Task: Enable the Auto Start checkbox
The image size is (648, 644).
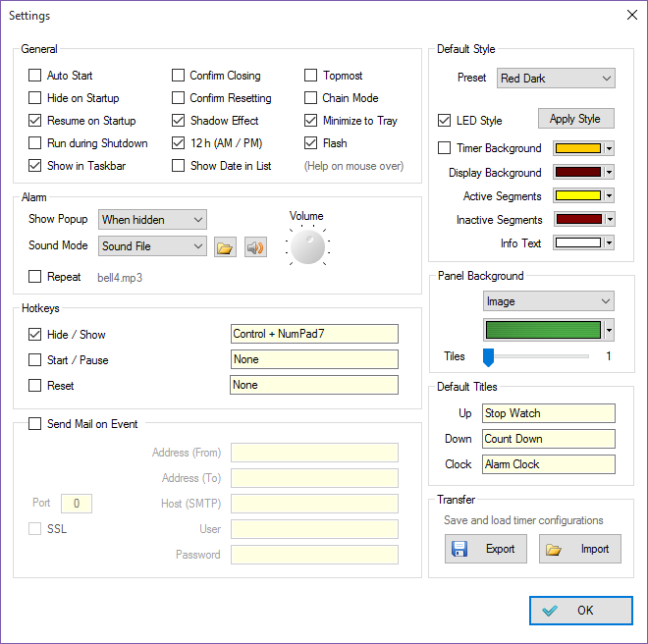Action: [34, 76]
